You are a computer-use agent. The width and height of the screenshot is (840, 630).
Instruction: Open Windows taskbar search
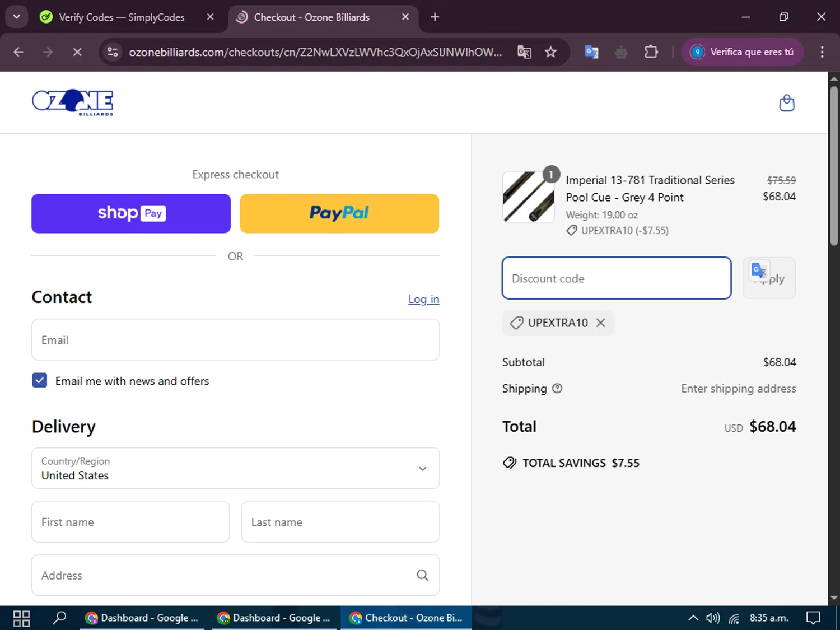pos(59,618)
